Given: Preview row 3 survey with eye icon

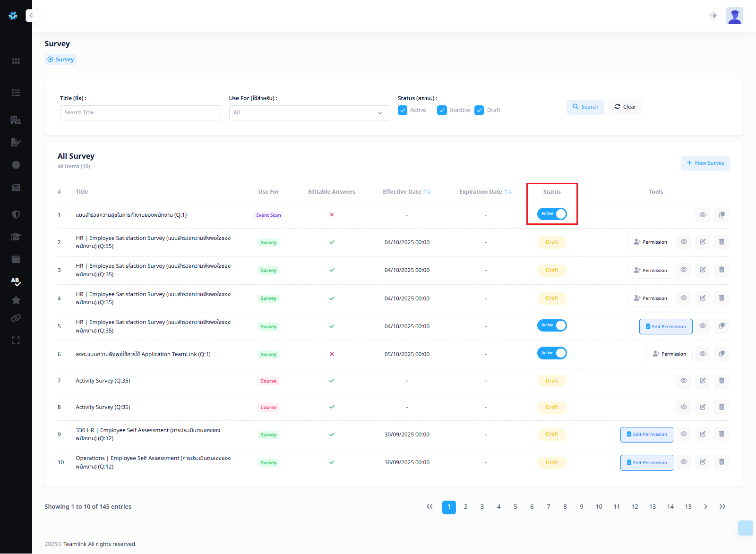Looking at the screenshot, I should tap(684, 270).
